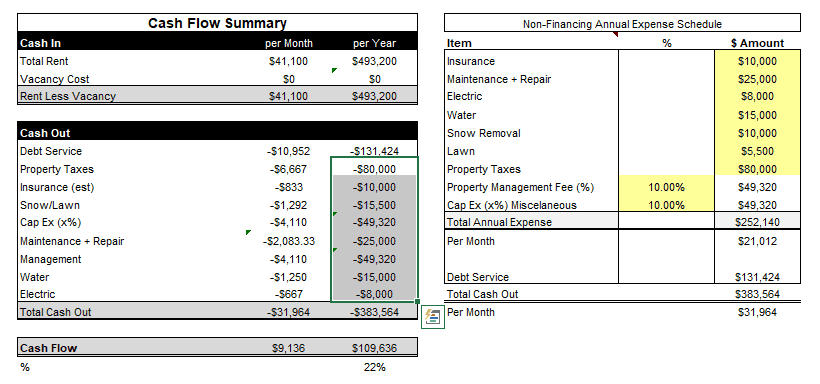Click the Total Cash Out -$383,564 cell
The height and width of the screenshot is (384, 820).
tap(374, 312)
